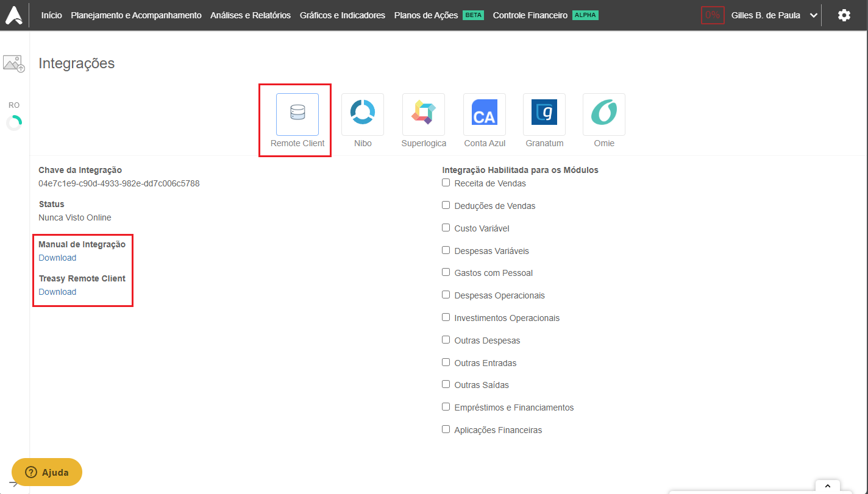Check Outras Despesas module
868x494 pixels.
pyautogui.click(x=446, y=340)
